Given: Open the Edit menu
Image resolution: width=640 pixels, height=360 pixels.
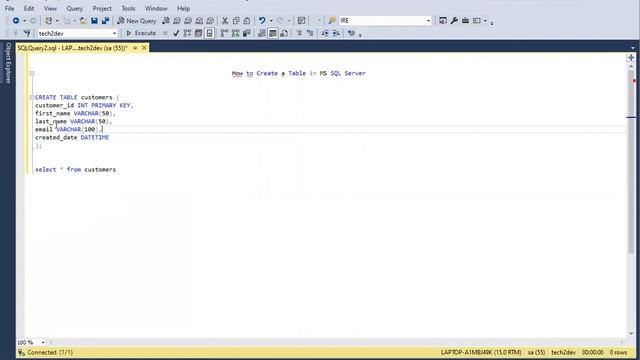Looking at the screenshot, I should point(29,8).
